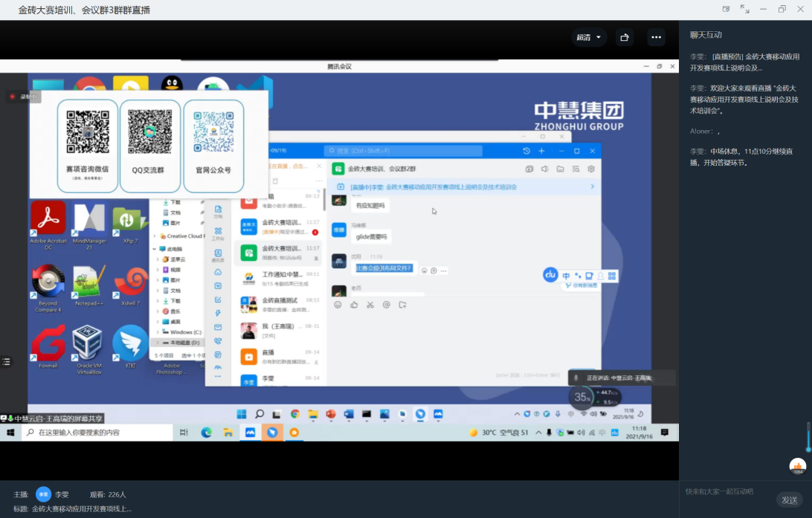
Task: Click the 30°C weather widget on taskbar
Action: coord(499,432)
